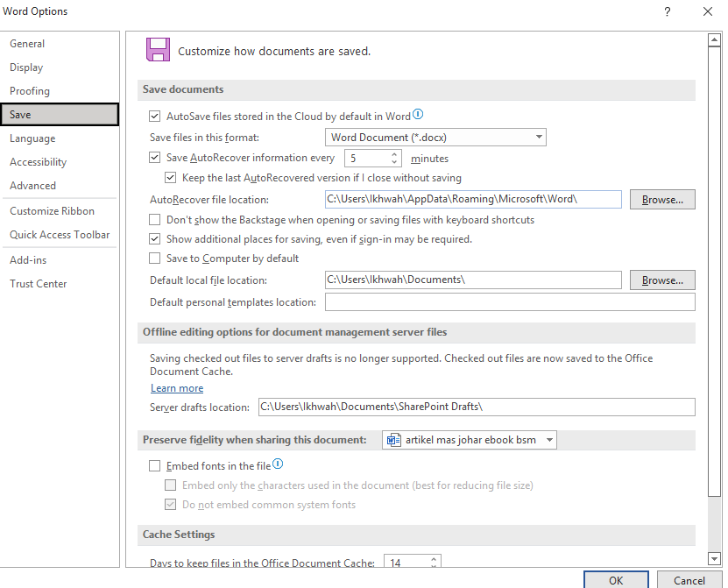
Task: Open the Accessibility options category
Action: coord(60,162)
